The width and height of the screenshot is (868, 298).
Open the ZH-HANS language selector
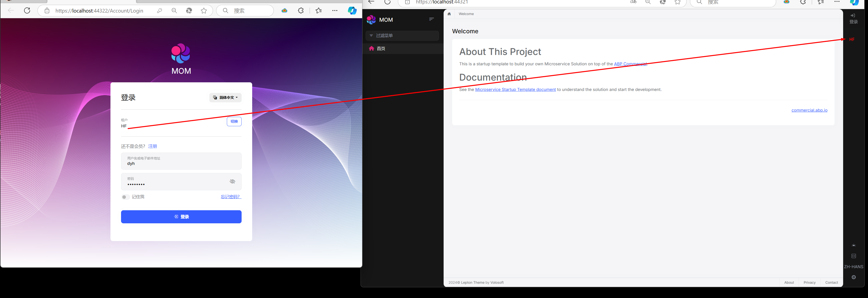point(853,267)
